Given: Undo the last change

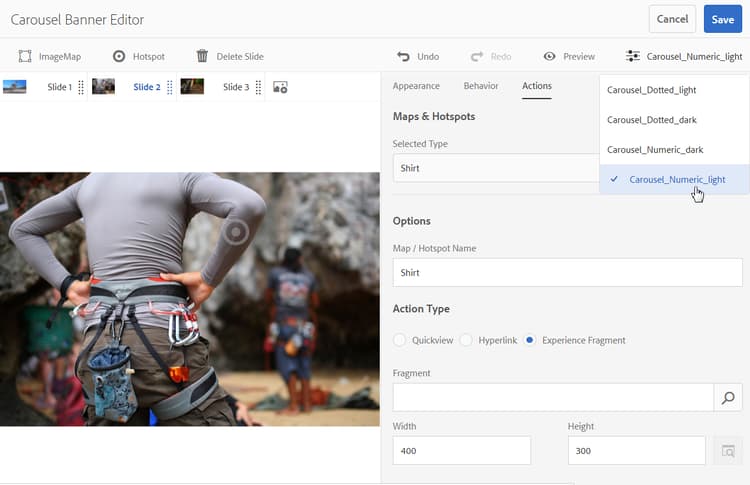Looking at the screenshot, I should coord(418,56).
